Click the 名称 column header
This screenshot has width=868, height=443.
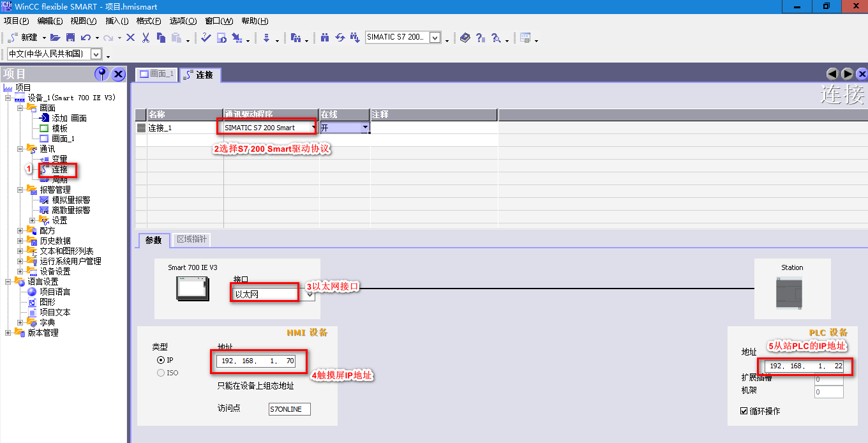pos(185,114)
